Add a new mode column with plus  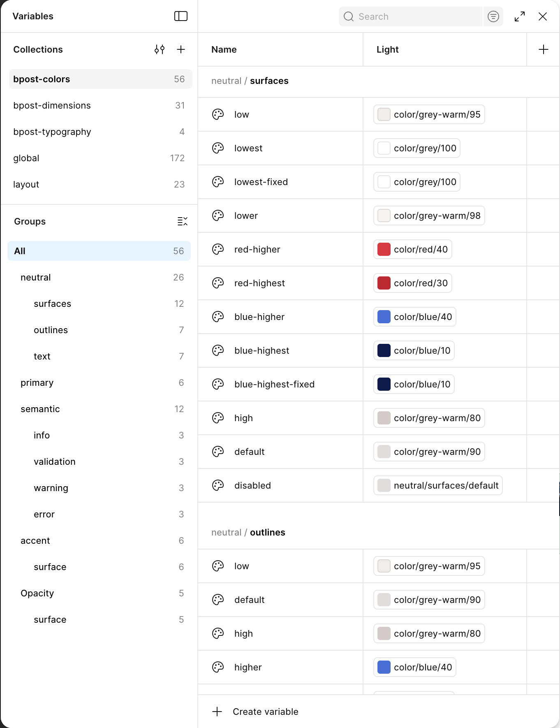click(544, 49)
